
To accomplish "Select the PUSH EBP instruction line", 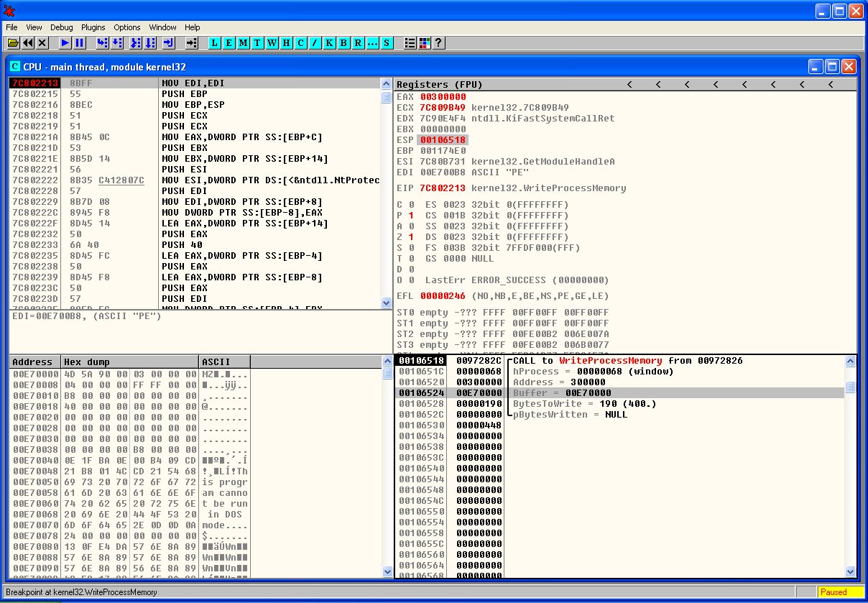I will [183, 94].
